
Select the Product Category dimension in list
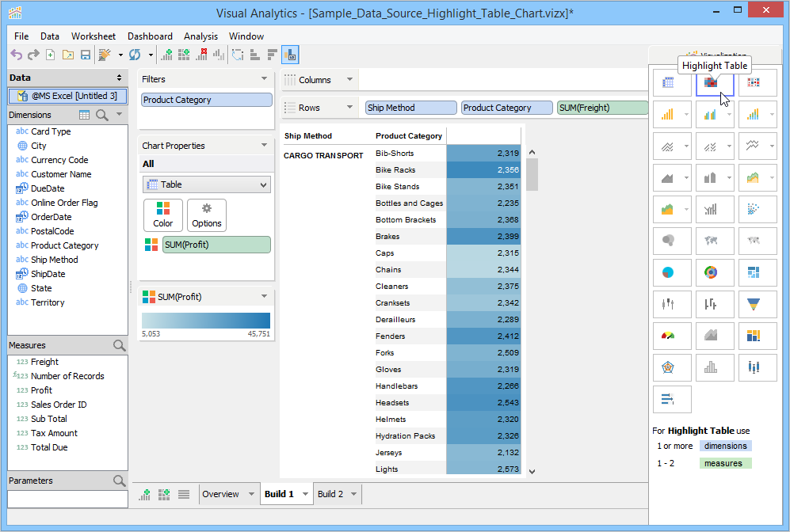(x=64, y=245)
